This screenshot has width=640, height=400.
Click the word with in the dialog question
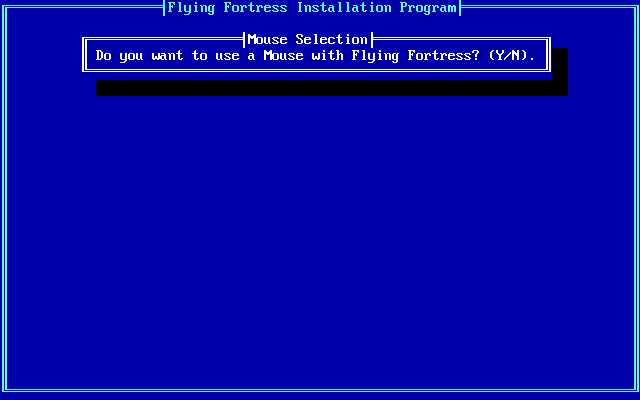tap(327, 56)
